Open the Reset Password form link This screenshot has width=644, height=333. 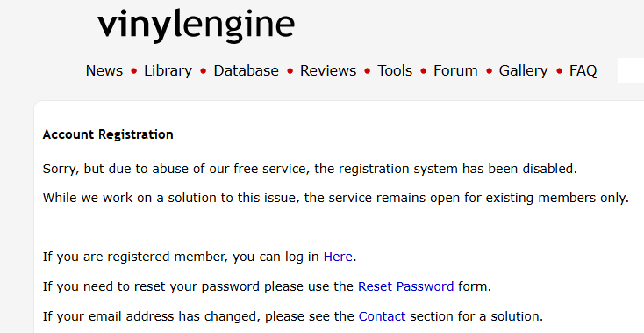(405, 286)
